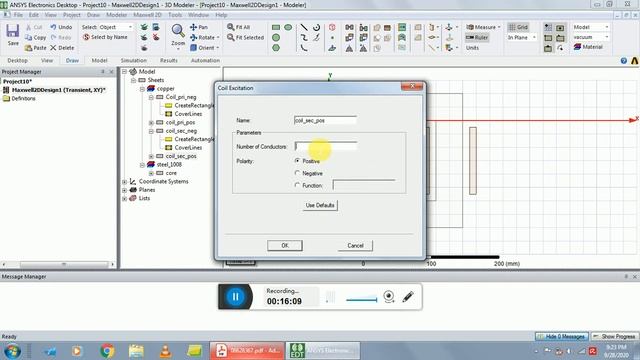This screenshot has height=360, width=640.
Task: Select Function polarity radio button
Action: 297,185
